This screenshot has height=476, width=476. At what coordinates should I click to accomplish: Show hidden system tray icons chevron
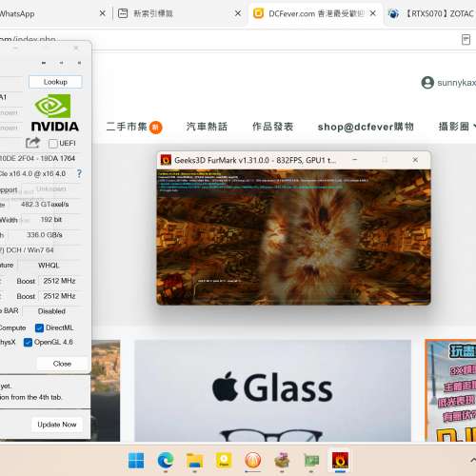[473, 460]
